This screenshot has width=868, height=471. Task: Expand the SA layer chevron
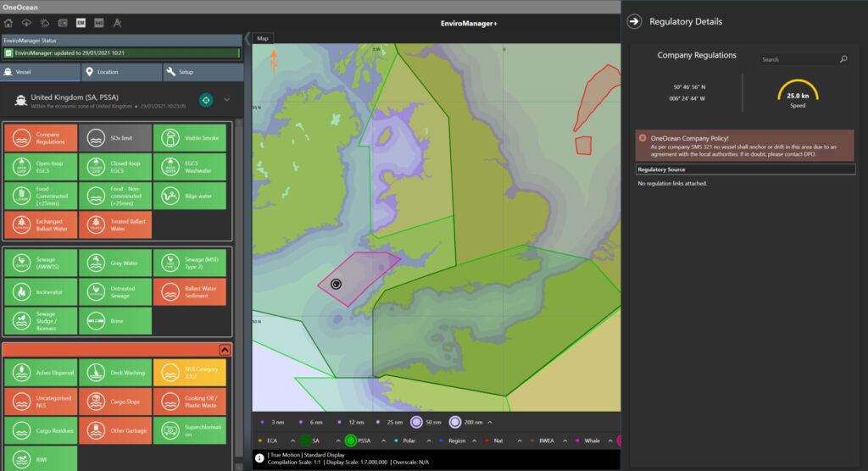337,441
